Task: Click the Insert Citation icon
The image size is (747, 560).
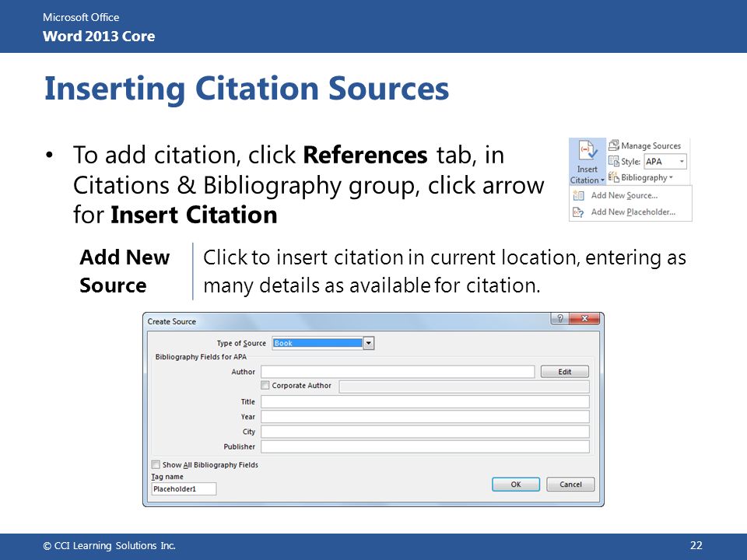Action: [587, 150]
